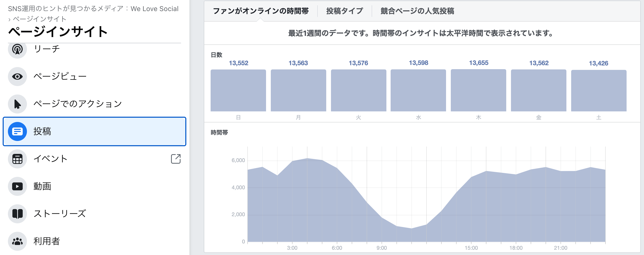Viewport: 644px width, 255px height.
Task: Open the ページビュー menu item
Action: (60, 77)
